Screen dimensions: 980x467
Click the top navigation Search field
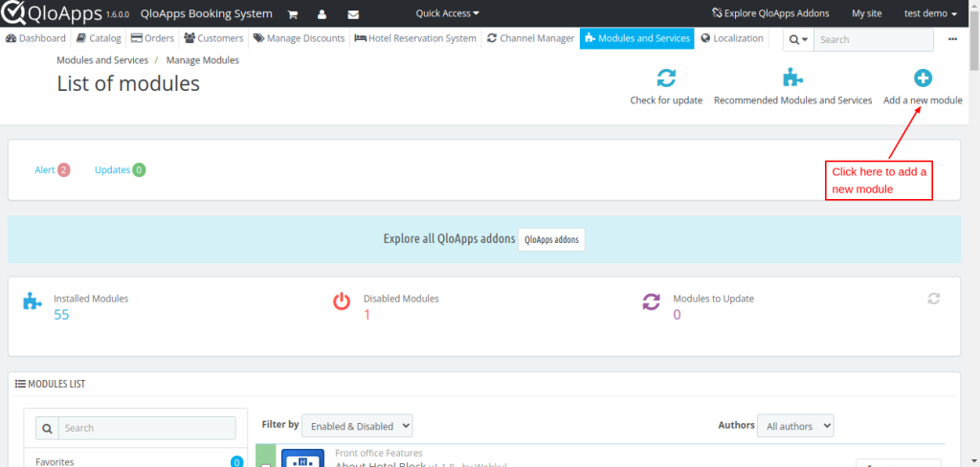coord(873,39)
